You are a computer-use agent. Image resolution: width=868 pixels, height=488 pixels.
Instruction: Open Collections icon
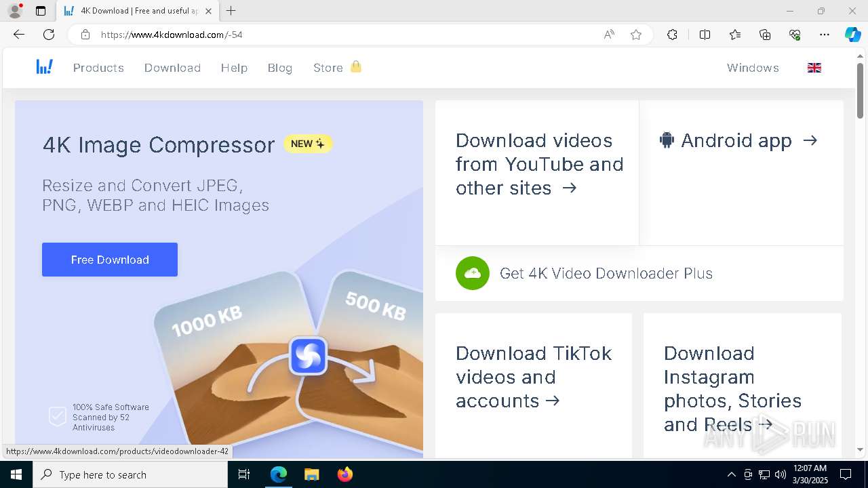point(765,35)
